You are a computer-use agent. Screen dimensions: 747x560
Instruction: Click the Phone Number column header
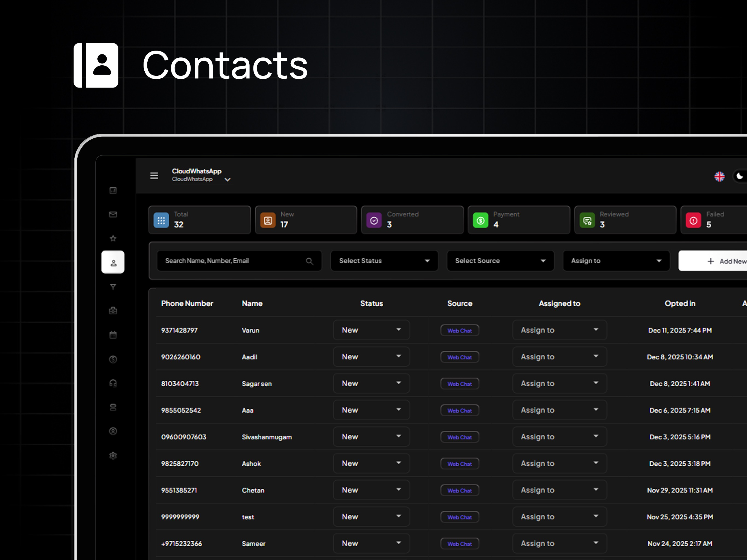point(187,303)
